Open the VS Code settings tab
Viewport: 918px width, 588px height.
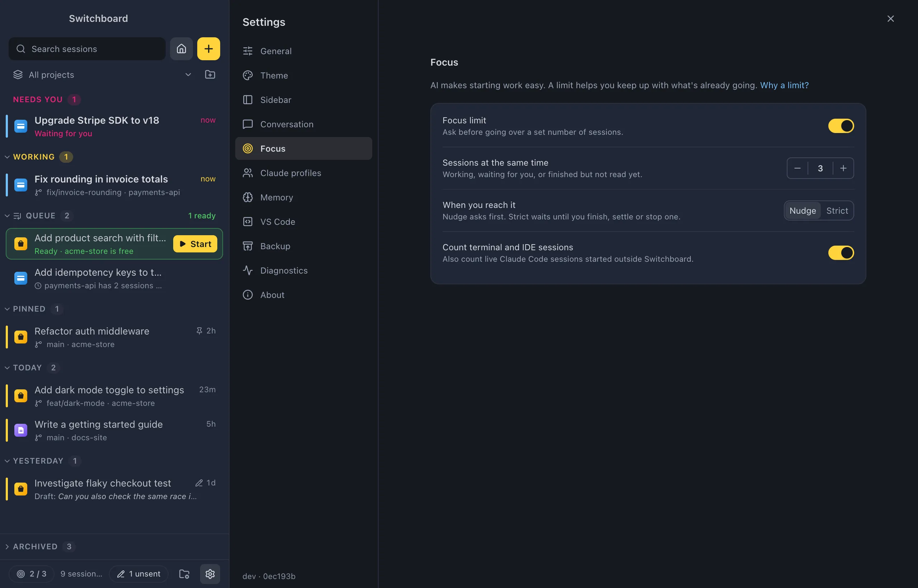304,222
